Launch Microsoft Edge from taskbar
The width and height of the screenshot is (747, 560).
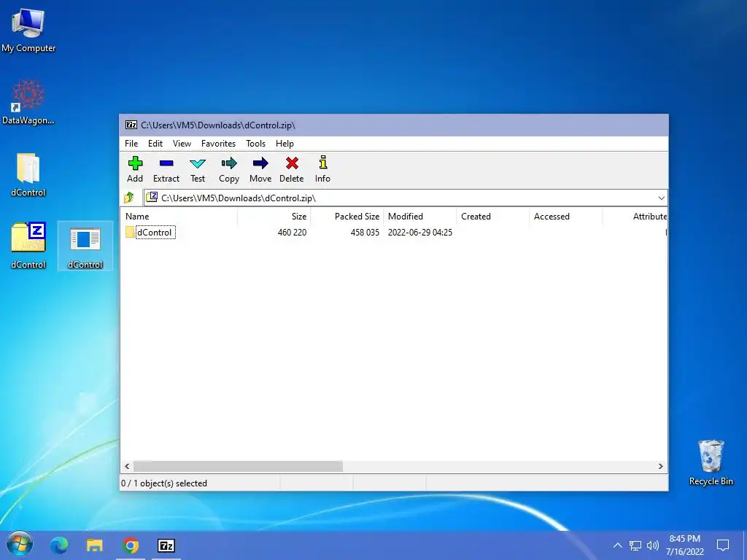(x=59, y=545)
